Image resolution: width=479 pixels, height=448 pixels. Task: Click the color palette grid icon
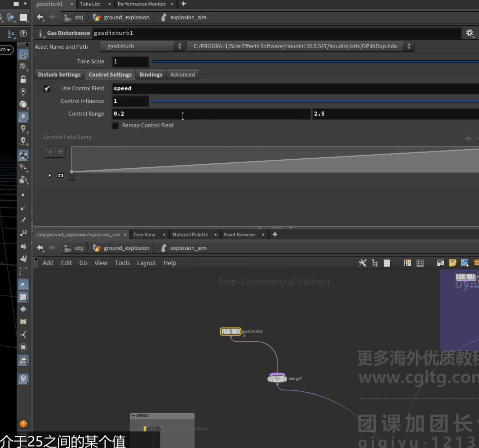pos(407,263)
